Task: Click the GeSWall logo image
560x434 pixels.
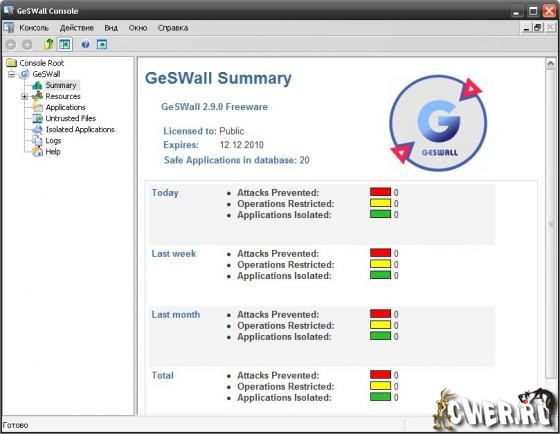Action: (x=438, y=123)
